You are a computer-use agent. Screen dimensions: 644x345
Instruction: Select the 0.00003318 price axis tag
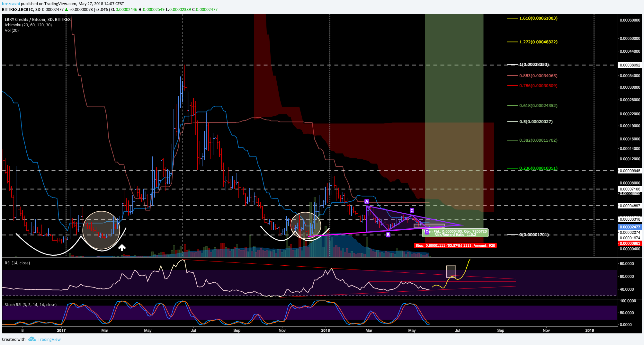tap(630, 219)
